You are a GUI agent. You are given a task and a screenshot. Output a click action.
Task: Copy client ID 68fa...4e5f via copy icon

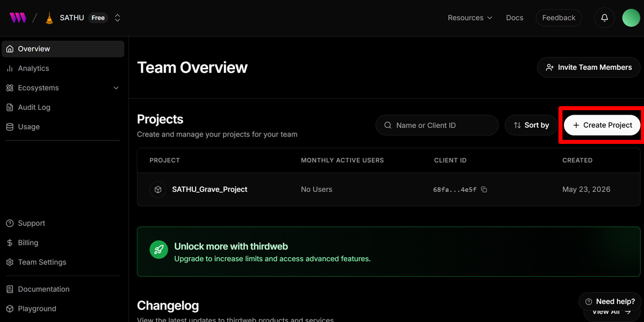[484, 190]
